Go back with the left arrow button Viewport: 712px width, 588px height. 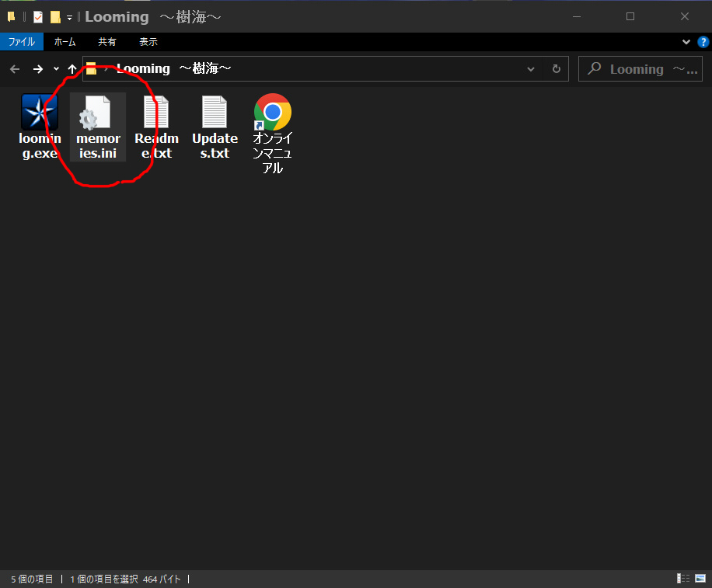click(15, 69)
